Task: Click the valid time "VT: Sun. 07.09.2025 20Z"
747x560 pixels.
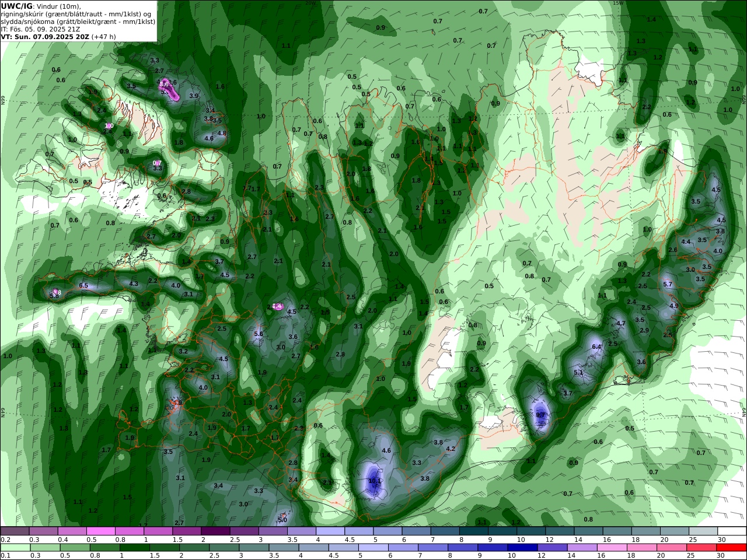Action: [x=44, y=36]
